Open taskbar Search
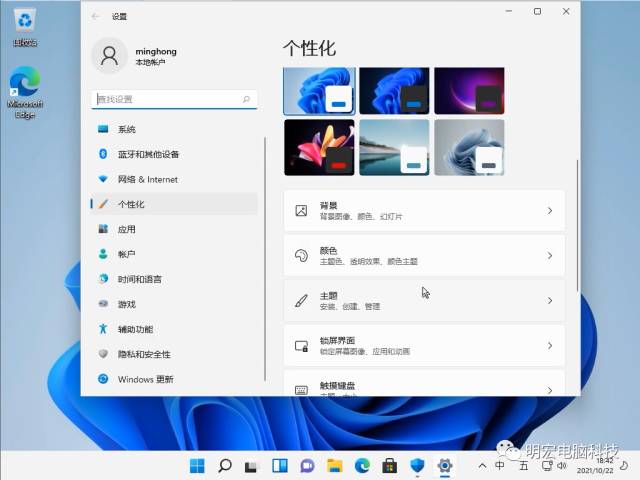 (x=225, y=465)
